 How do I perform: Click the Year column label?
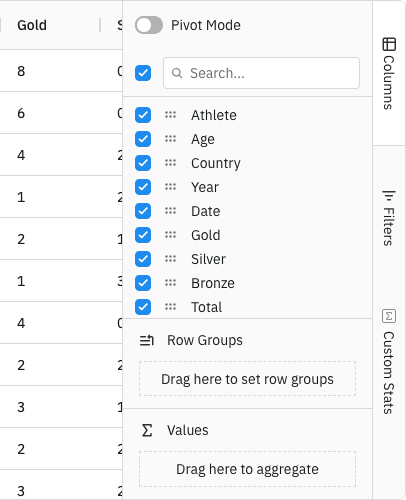[205, 187]
